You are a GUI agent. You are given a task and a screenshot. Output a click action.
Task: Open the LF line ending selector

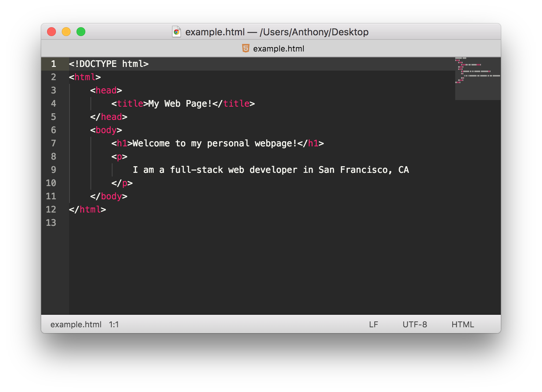point(373,324)
